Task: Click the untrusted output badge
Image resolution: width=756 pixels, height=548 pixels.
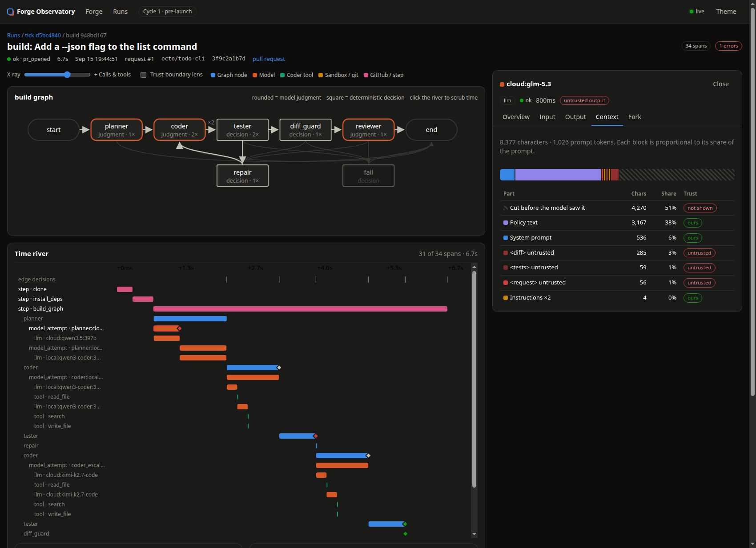Action: tap(584, 100)
